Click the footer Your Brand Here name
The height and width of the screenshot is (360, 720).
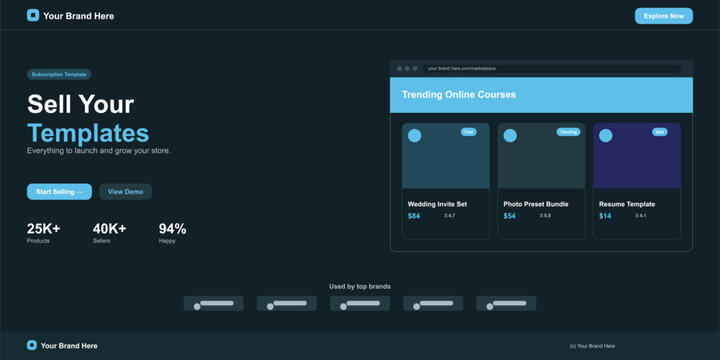point(69,346)
